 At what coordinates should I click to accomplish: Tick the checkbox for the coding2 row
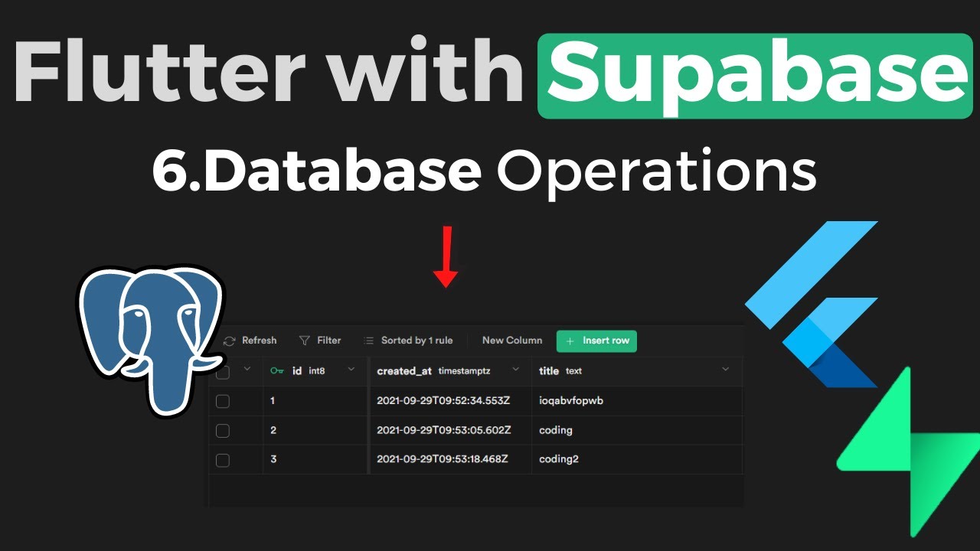tap(223, 460)
